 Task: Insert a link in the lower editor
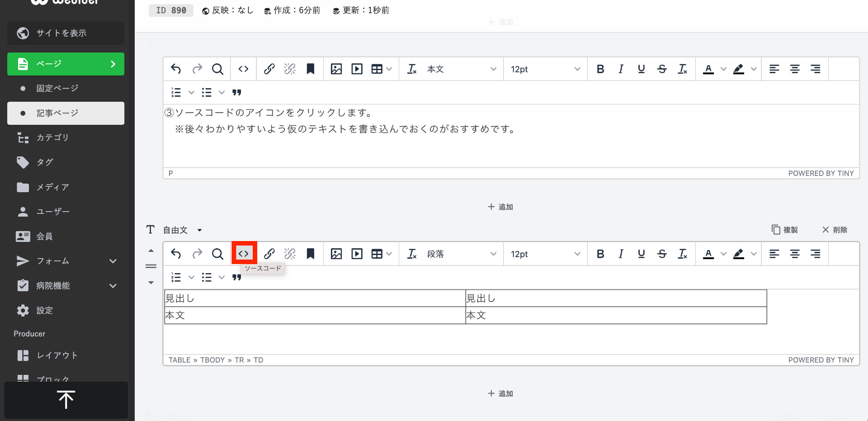click(x=269, y=254)
